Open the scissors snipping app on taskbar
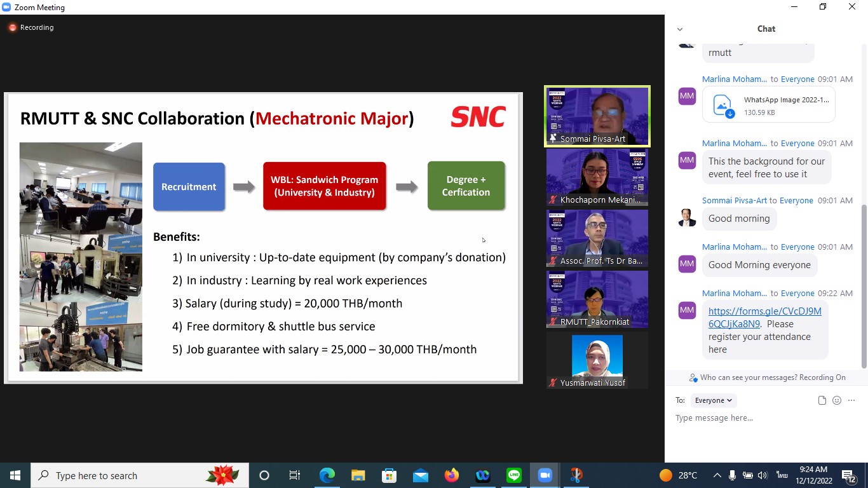The image size is (868, 488). pyautogui.click(x=576, y=475)
